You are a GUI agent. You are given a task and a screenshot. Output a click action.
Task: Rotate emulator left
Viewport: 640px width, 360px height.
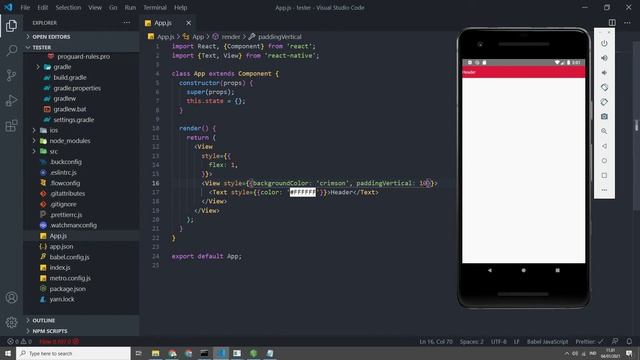604,87
